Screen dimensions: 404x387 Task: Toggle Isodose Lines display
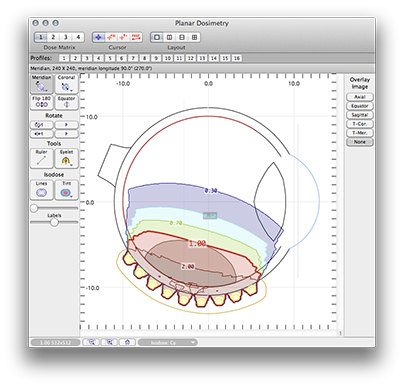(x=41, y=190)
